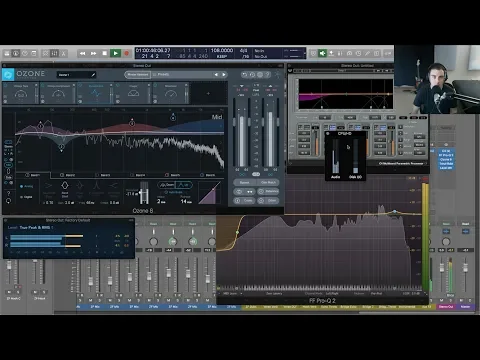Switch to the Band 4 tab in Dynamic EQ
480x360 pixels.
coord(138,175)
